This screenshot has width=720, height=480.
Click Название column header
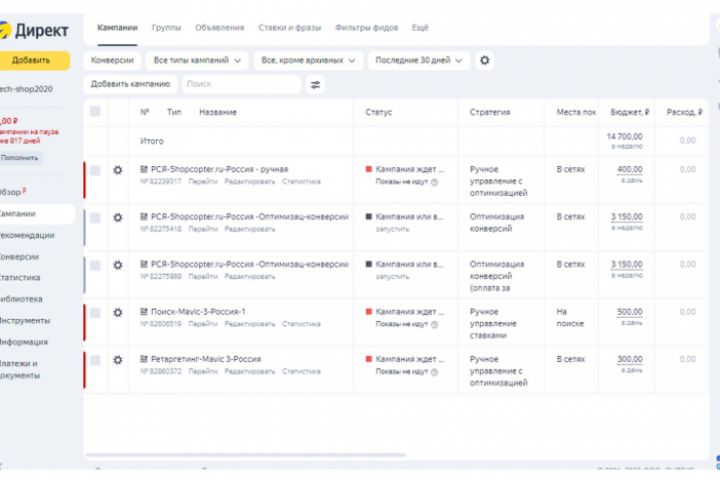click(x=218, y=112)
